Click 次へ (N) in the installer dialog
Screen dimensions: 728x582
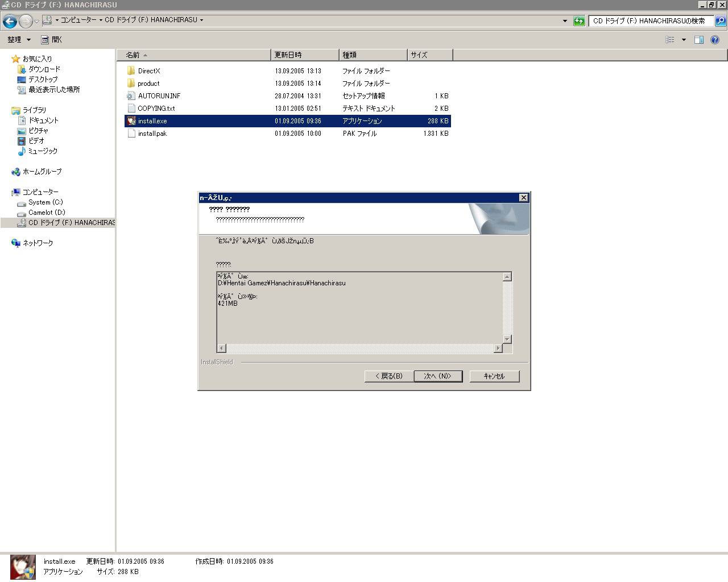438,376
